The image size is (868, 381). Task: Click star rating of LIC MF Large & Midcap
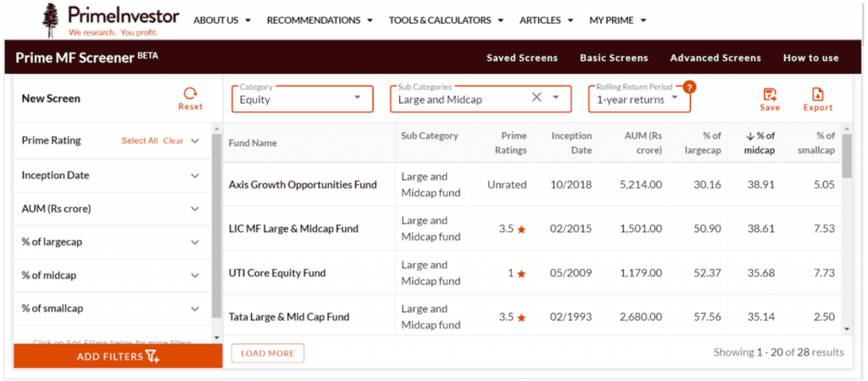[521, 229]
